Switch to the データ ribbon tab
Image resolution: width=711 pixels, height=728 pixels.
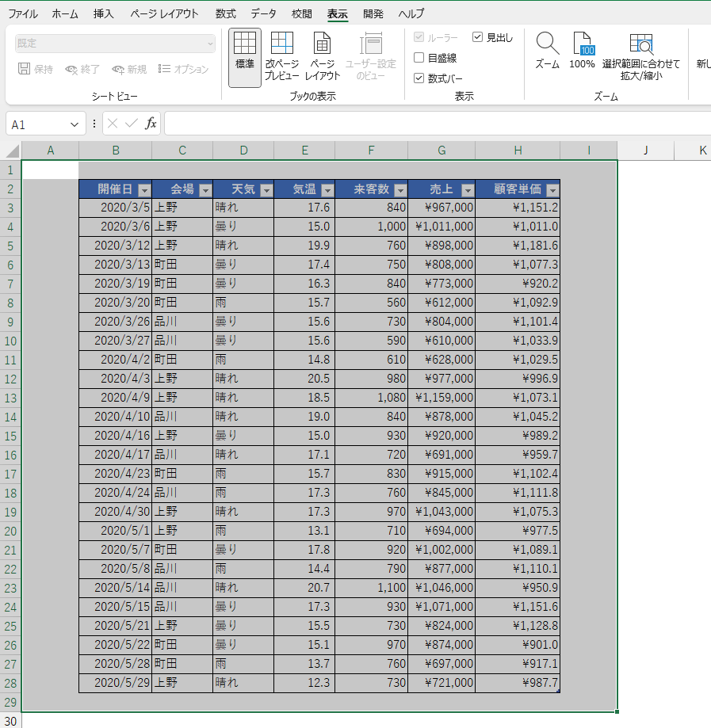pyautogui.click(x=263, y=14)
